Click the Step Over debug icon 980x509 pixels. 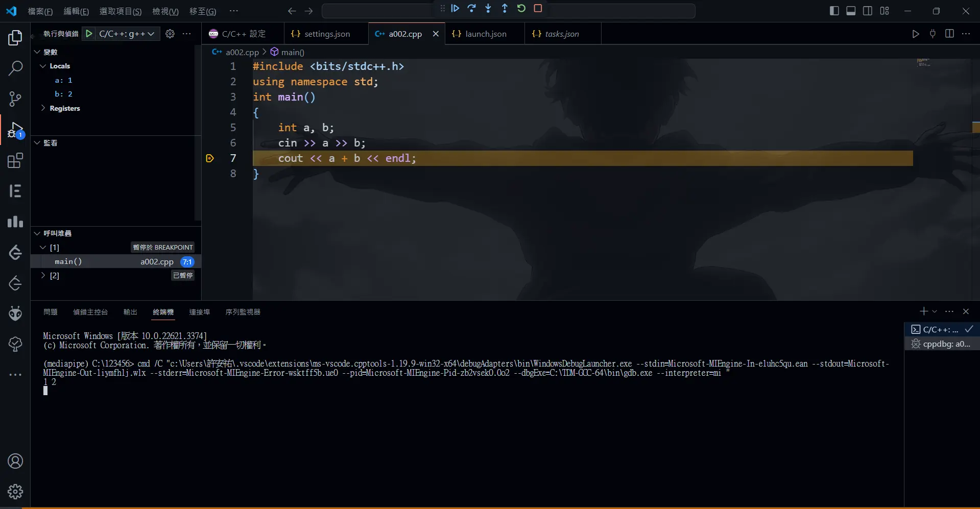[x=471, y=9]
